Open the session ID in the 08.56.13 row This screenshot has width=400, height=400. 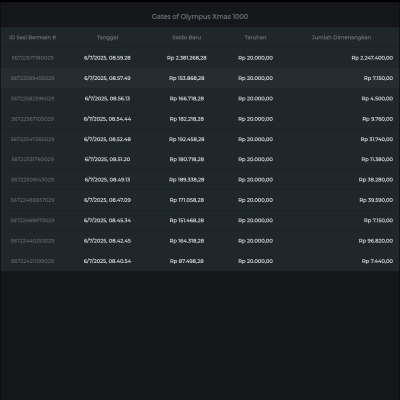(32, 99)
